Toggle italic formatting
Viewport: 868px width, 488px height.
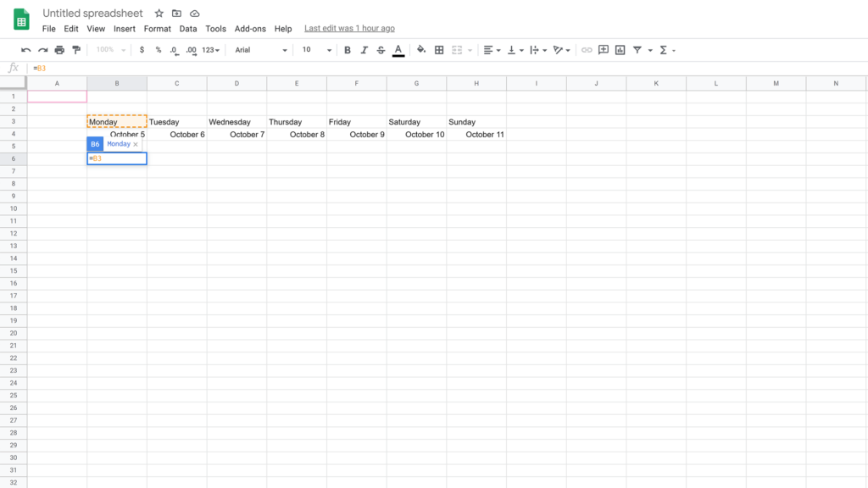tap(364, 50)
